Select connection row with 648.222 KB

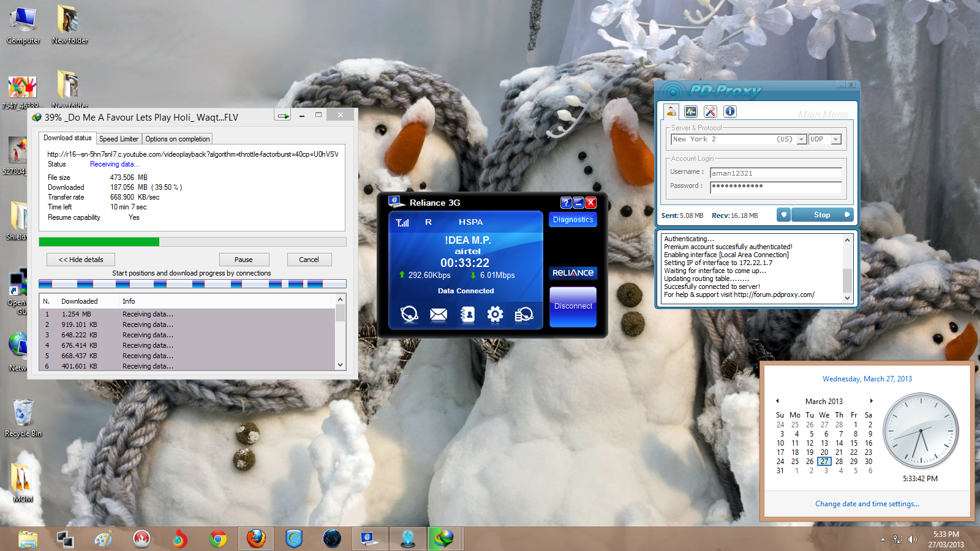click(x=187, y=335)
